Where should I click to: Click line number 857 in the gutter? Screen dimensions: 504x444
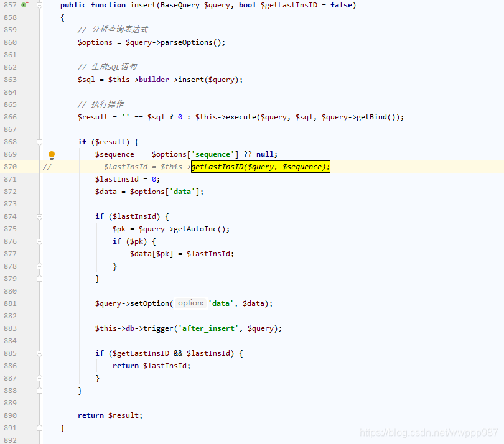pyautogui.click(x=11, y=5)
